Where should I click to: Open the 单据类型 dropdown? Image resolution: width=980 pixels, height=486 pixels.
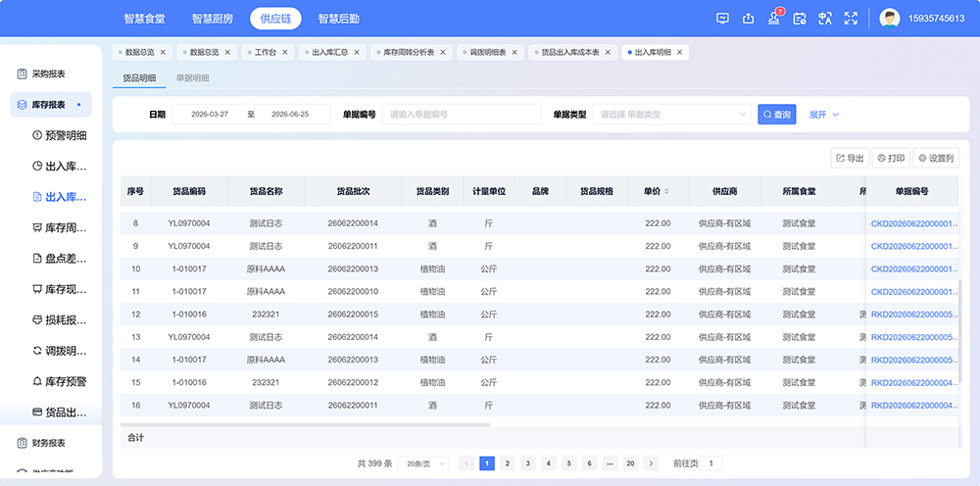tap(672, 115)
